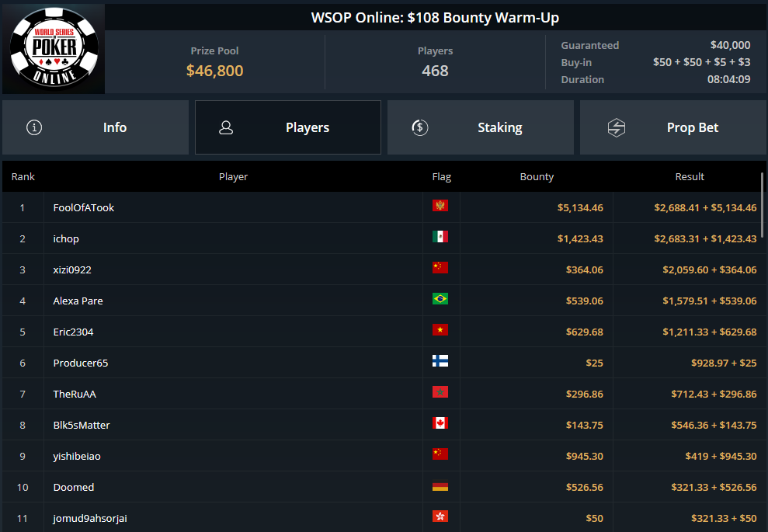
Task: Click the Brazil flag for Alexa Pare
Action: pos(440,299)
